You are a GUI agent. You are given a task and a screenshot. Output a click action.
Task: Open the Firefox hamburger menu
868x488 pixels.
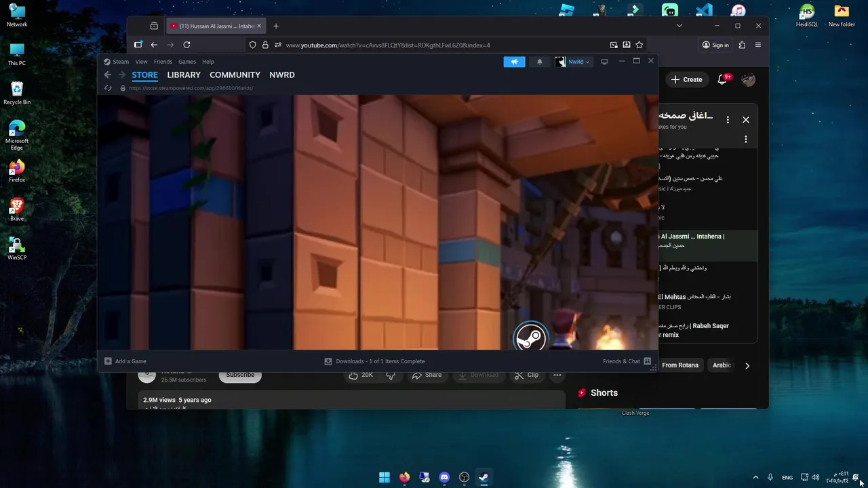tap(758, 45)
